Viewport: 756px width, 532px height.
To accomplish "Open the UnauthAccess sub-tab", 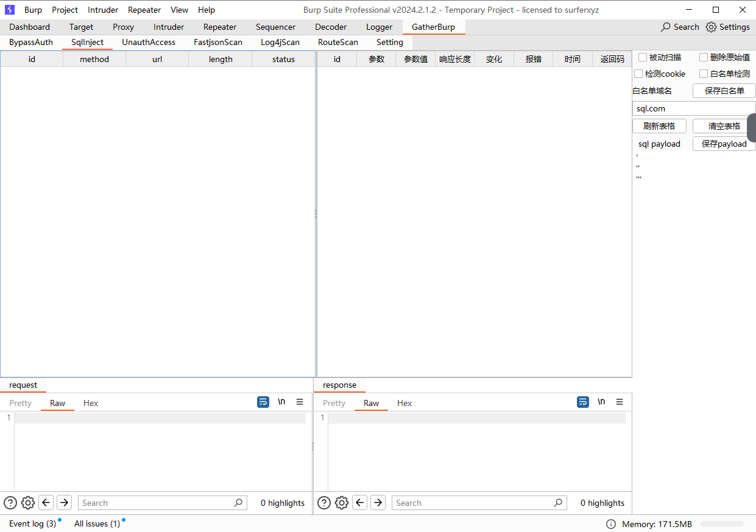I will click(149, 42).
